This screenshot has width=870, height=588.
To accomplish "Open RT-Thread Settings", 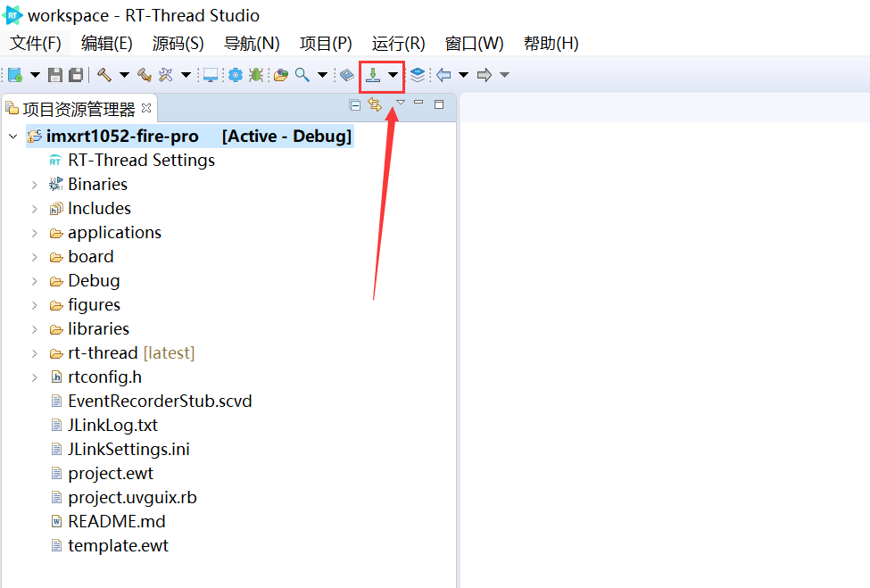I will [141, 161].
